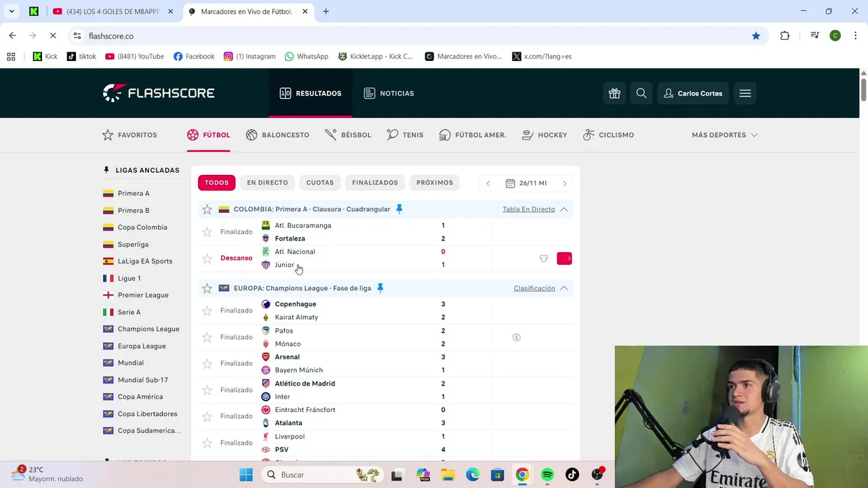Open WhatsApp bookmark
The width and height of the screenshot is (868, 488).
tap(307, 56)
